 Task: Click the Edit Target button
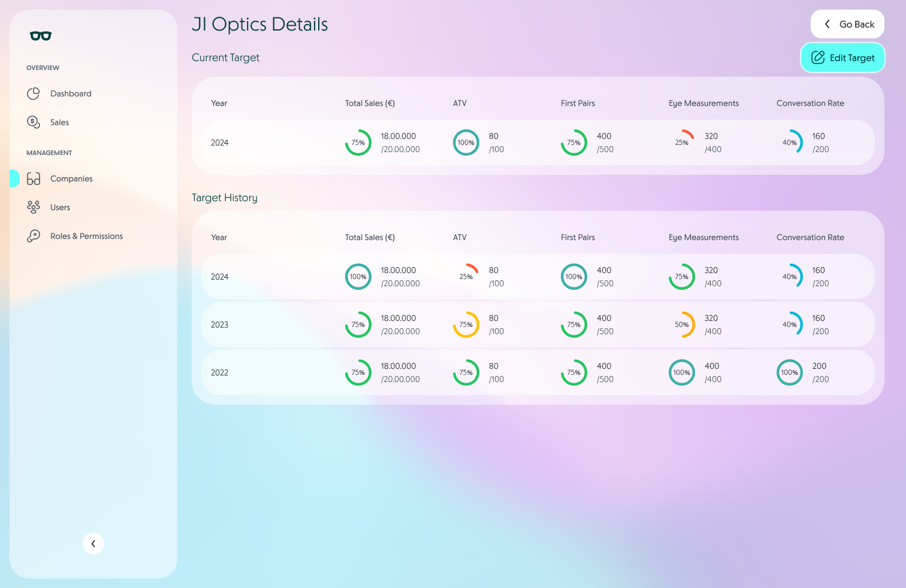pyautogui.click(x=843, y=57)
